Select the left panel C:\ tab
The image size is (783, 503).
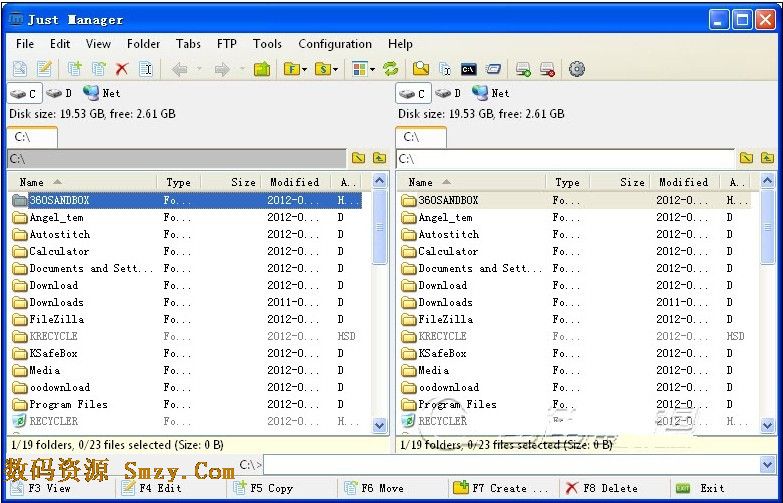[32, 137]
